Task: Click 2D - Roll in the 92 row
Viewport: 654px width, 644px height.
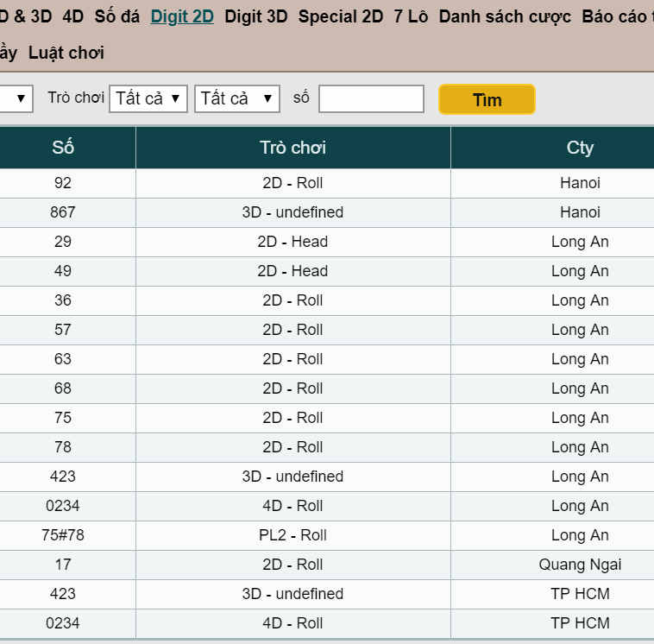Action: click(292, 183)
